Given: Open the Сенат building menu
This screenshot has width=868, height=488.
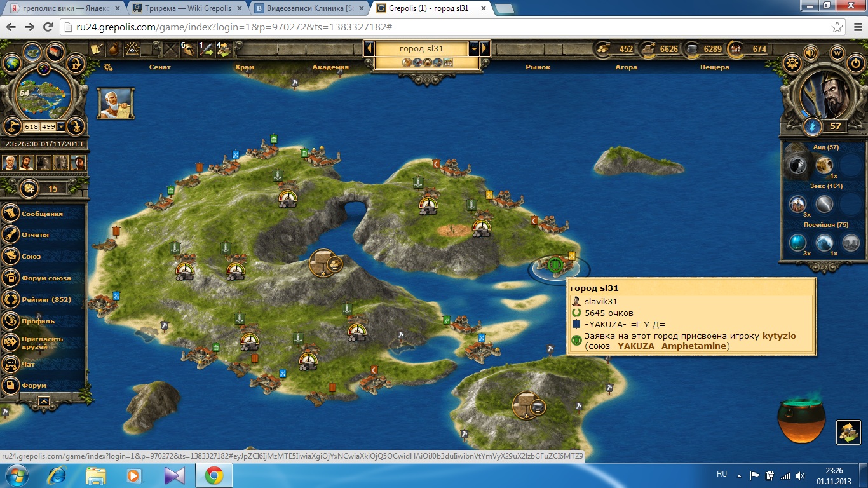Looking at the screenshot, I should 159,67.
